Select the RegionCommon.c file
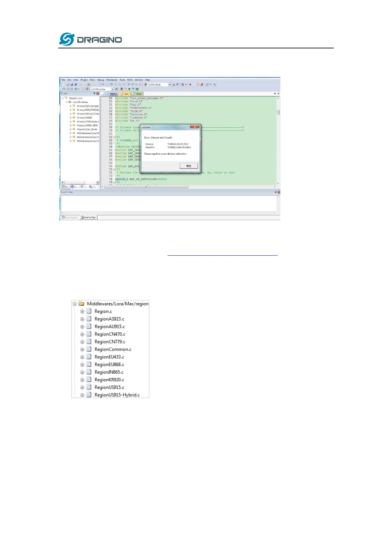This screenshot has width=392, height=554. point(113,349)
